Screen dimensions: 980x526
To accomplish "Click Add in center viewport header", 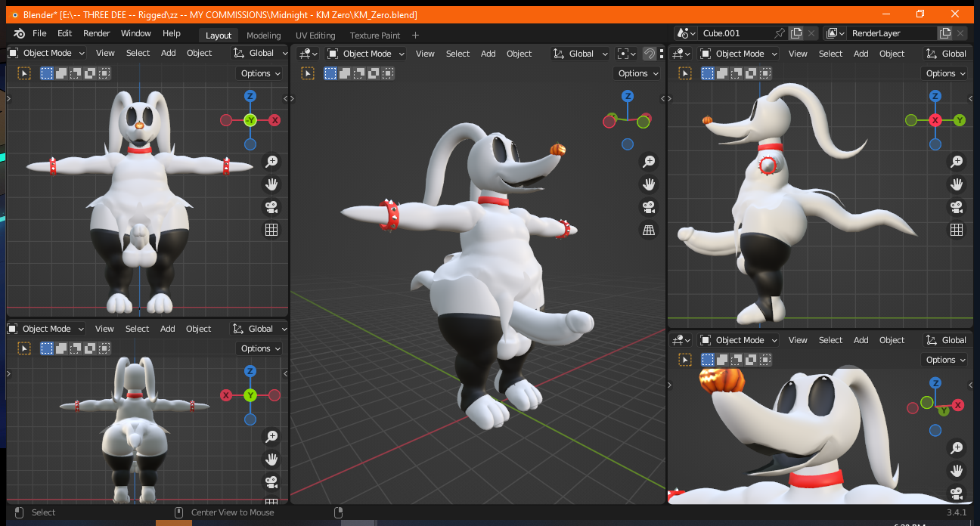I will (488, 54).
